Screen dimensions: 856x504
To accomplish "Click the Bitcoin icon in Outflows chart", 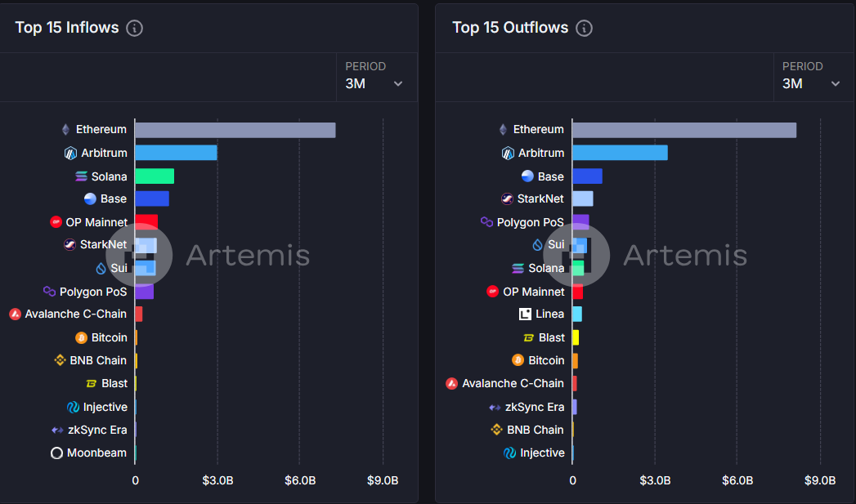I will pos(518,360).
